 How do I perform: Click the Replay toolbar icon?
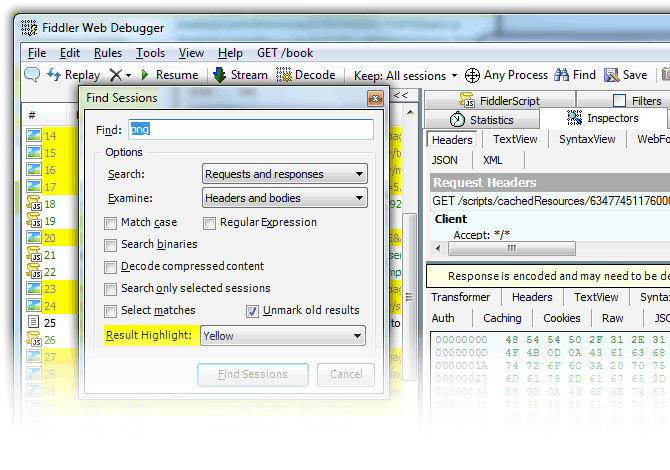55,75
